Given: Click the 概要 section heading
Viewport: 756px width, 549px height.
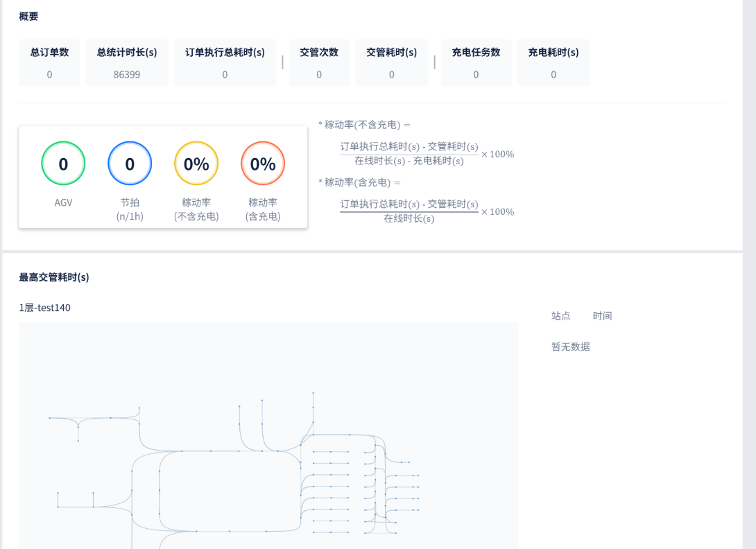Looking at the screenshot, I should coord(28,17).
